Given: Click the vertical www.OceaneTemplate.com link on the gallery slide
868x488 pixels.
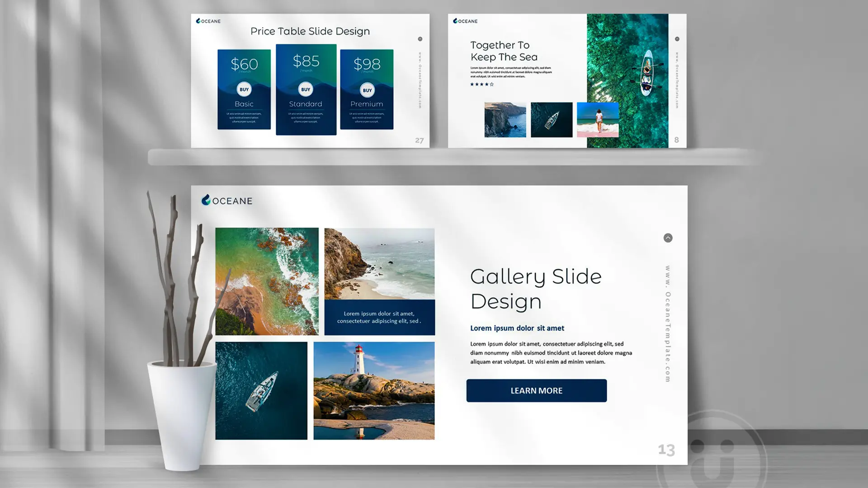Looking at the screenshot, I should tap(668, 324).
